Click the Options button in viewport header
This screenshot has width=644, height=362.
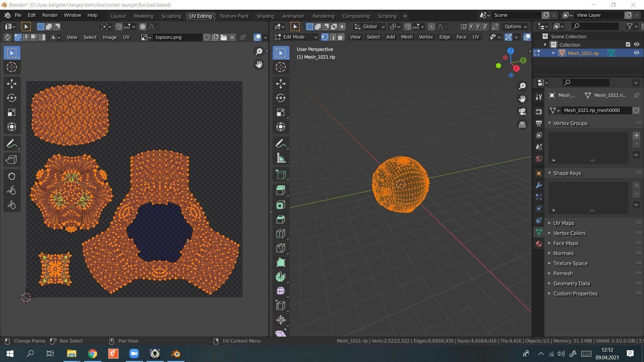pyautogui.click(x=516, y=27)
